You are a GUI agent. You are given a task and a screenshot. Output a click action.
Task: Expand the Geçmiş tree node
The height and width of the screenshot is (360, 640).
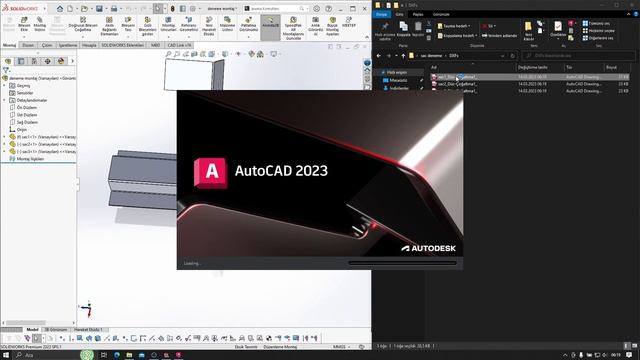(4, 86)
